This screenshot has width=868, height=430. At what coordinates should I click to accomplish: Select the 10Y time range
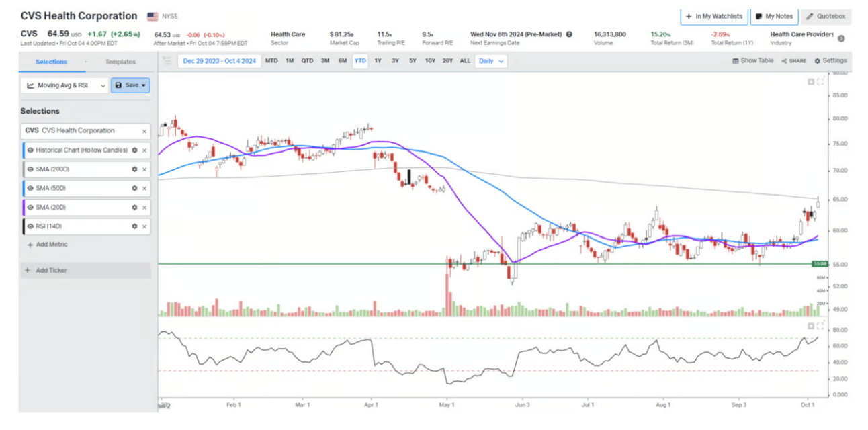click(x=430, y=61)
